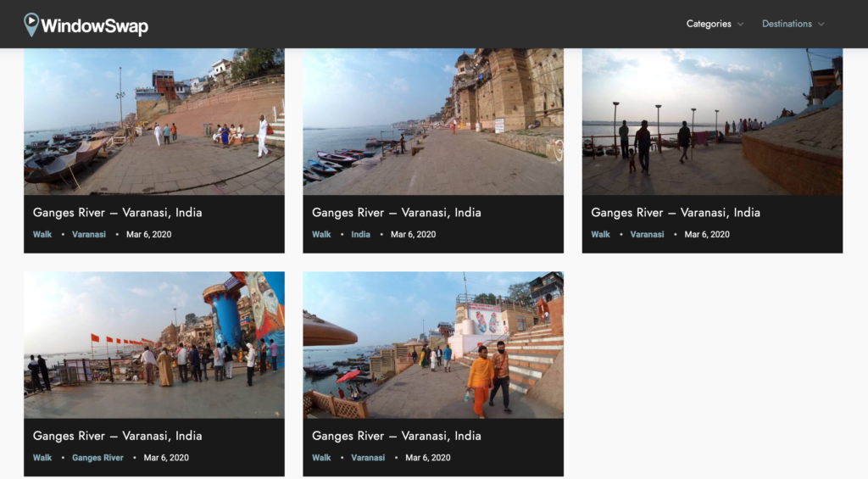Open the thumbnail with man in orange shirt
This screenshot has height=479, width=868.
(433, 344)
